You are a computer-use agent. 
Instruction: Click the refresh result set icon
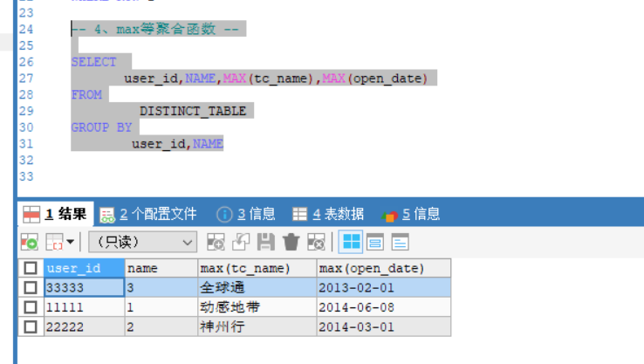[29, 242]
